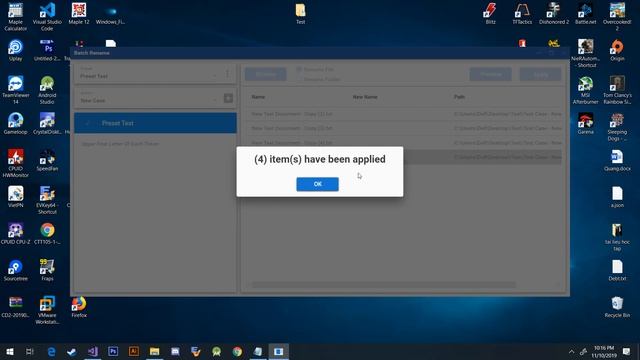Open the three-dot preset options menu
Screen dimensions: 640x360
point(227,74)
